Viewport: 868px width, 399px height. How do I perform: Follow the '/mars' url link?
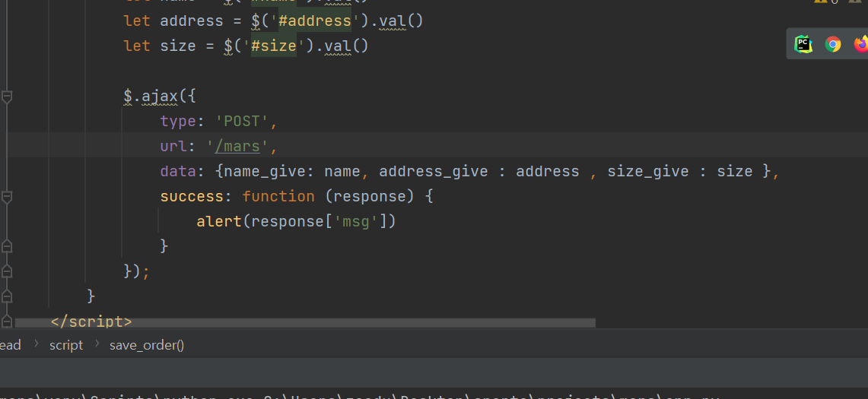pos(237,147)
